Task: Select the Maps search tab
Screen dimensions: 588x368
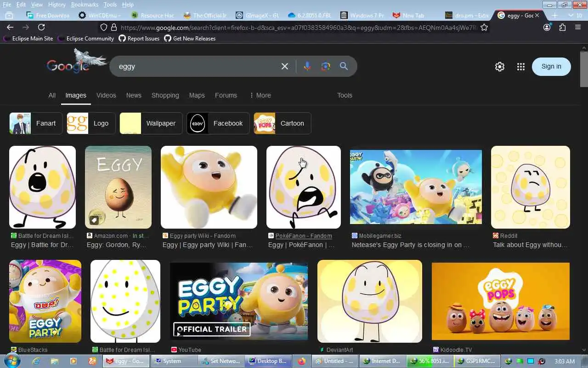Action: pos(197,95)
